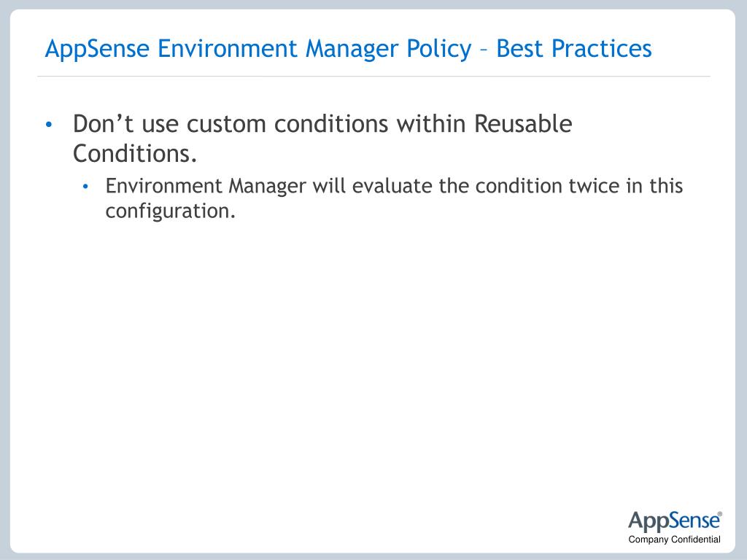Click the AppSense logo in the corner
The width and height of the screenshot is (747, 560).
click(673, 521)
